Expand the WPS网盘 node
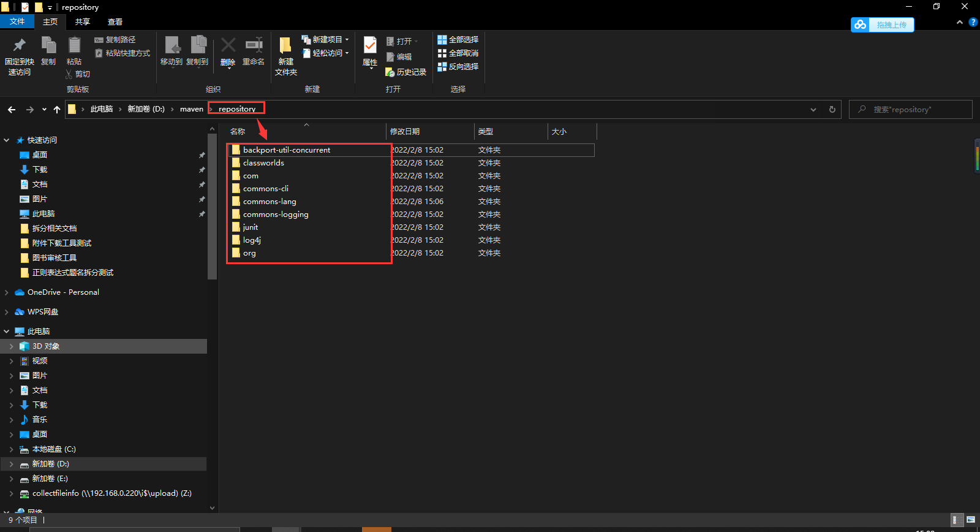The image size is (980, 532). [7, 312]
